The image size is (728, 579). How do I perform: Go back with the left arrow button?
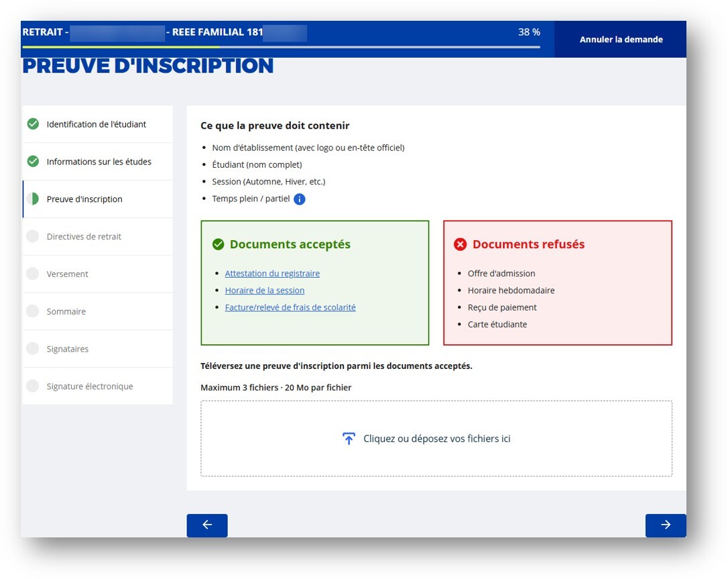point(207,525)
